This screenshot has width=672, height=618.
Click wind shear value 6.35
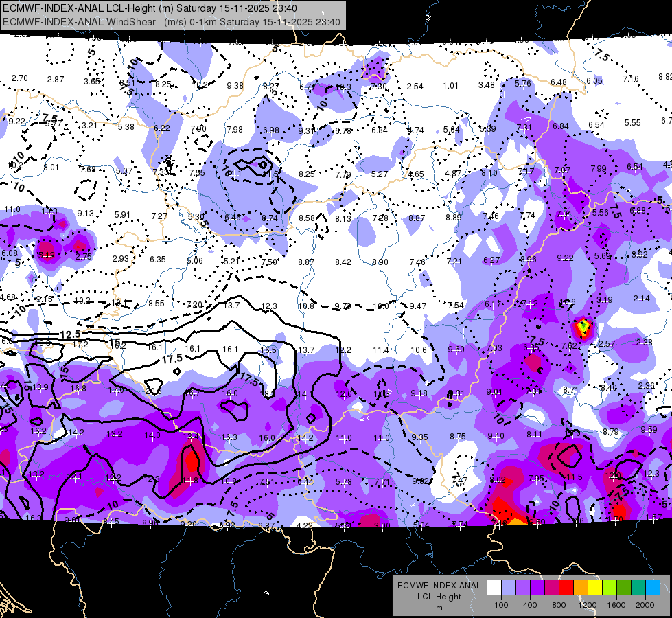point(158,259)
